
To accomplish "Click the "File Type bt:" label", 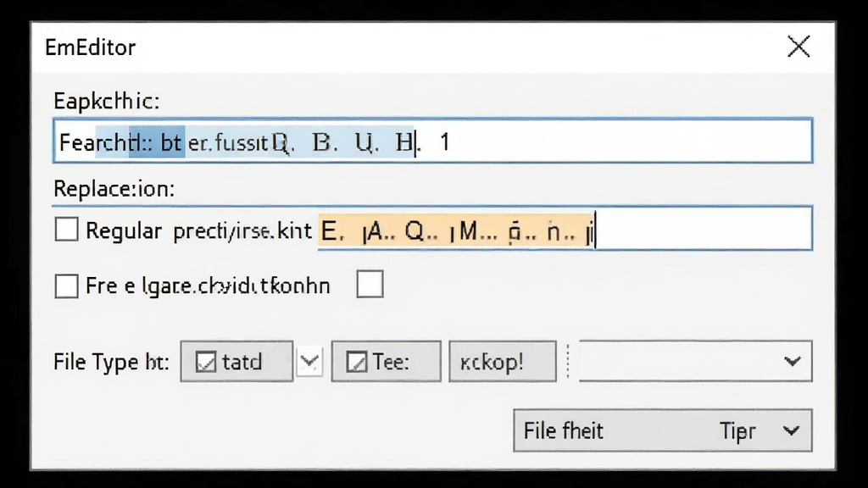I will 111,362.
